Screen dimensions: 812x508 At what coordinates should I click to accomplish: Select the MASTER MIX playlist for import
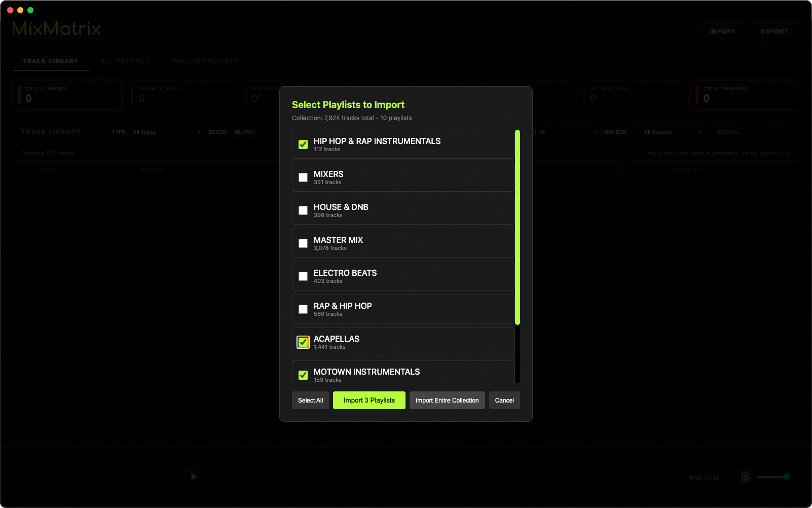[x=303, y=243]
